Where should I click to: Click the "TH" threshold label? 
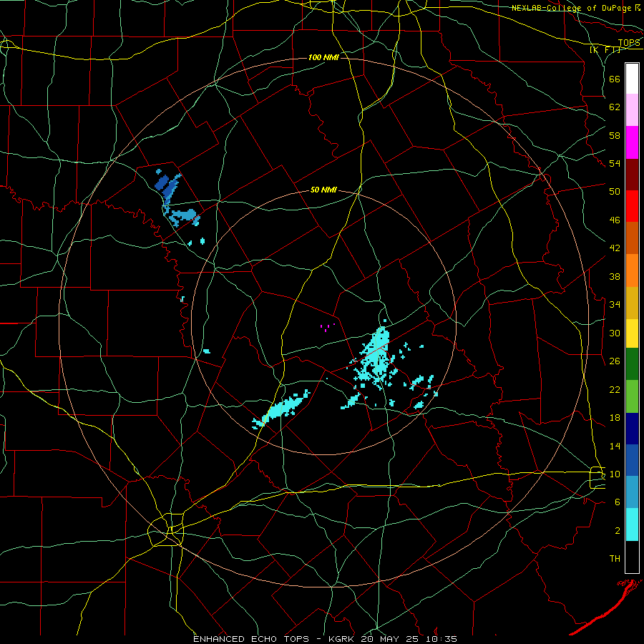[x=615, y=559]
